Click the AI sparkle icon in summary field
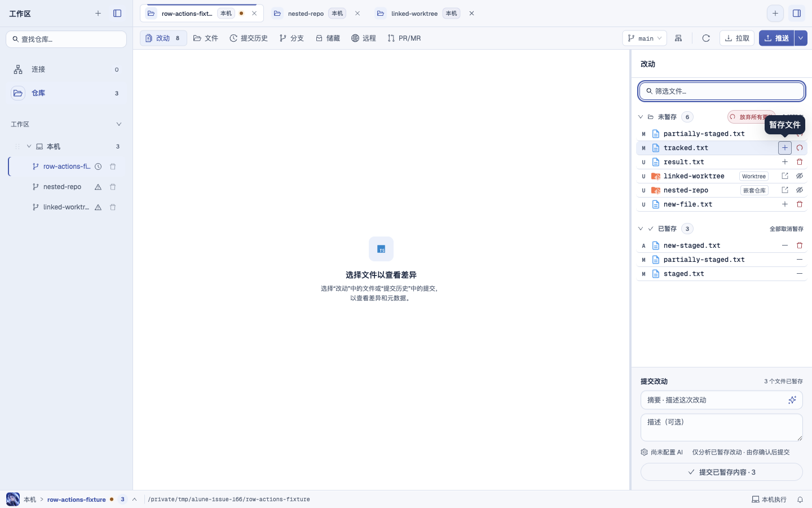Image resolution: width=812 pixels, height=508 pixels. point(792,400)
